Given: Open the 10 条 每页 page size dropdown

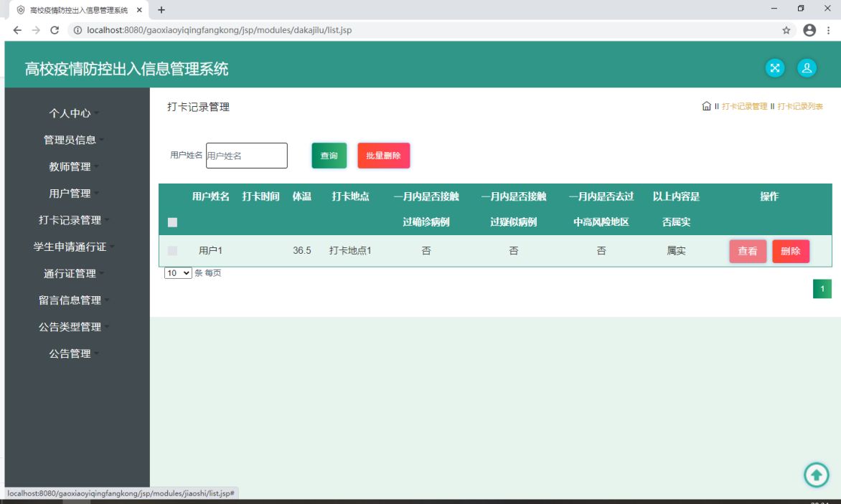Looking at the screenshot, I should 178,272.
